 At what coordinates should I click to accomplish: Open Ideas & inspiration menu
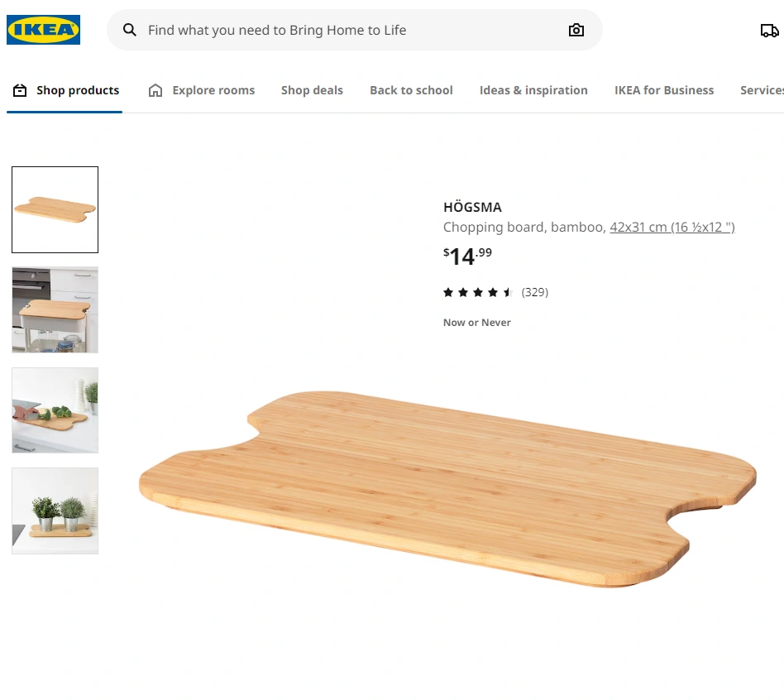point(533,90)
